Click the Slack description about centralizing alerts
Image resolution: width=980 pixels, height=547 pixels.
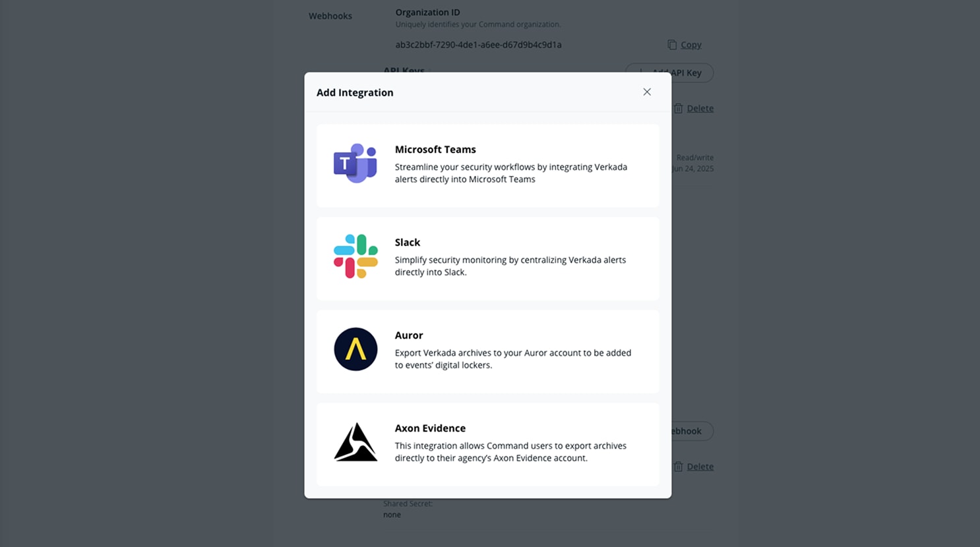click(x=510, y=266)
